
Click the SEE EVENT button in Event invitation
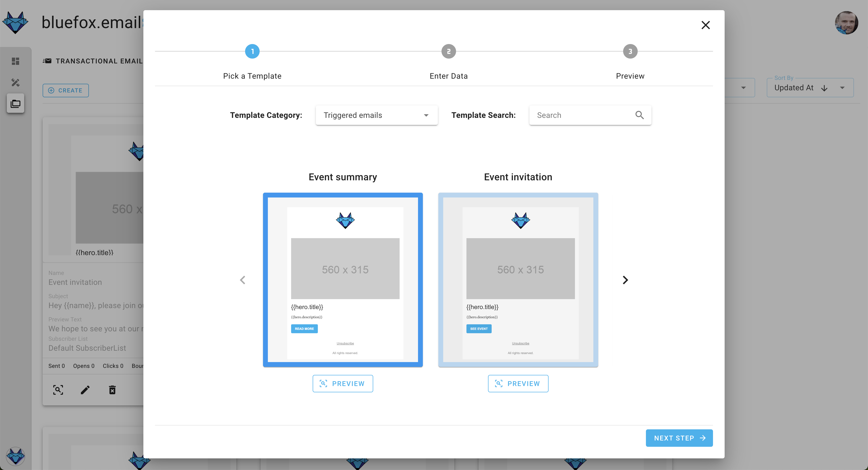[x=479, y=329]
